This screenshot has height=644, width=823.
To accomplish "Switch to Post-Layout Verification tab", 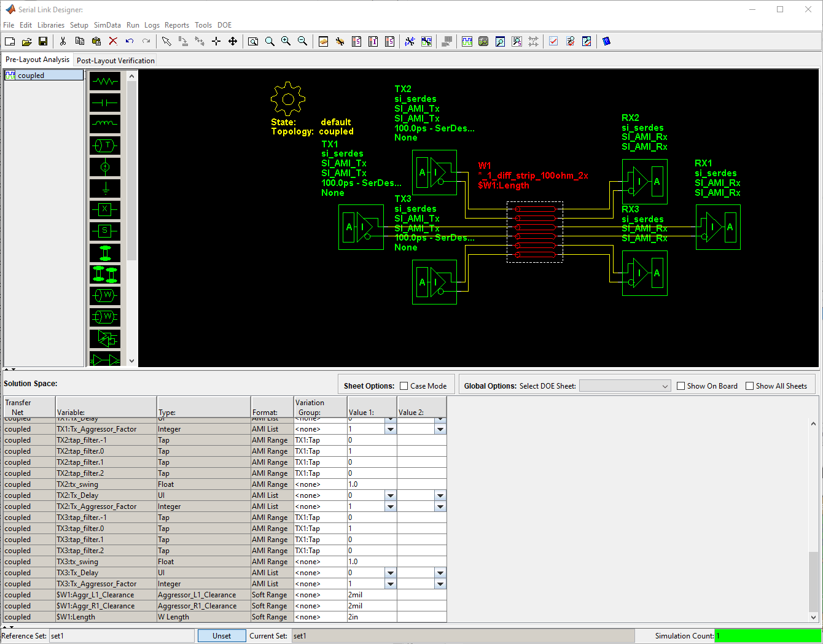I will [x=115, y=61].
